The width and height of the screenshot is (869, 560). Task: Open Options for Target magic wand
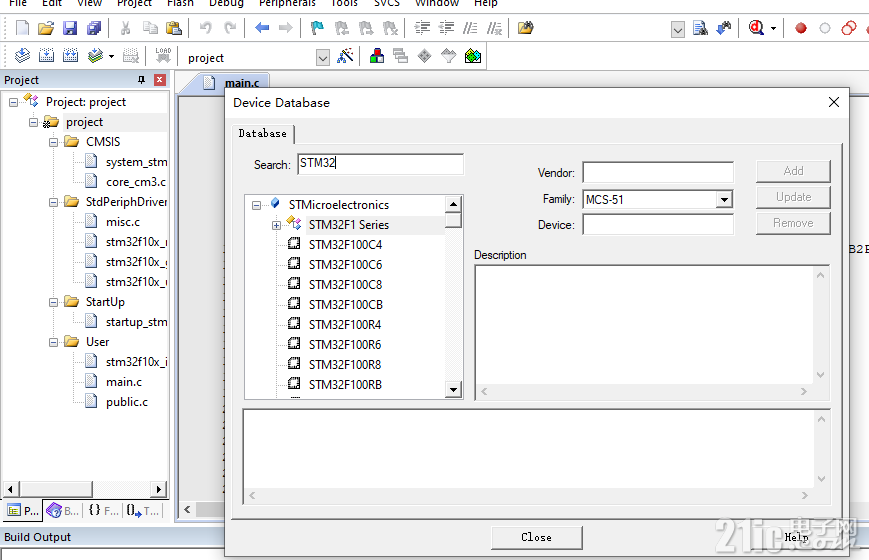point(345,55)
